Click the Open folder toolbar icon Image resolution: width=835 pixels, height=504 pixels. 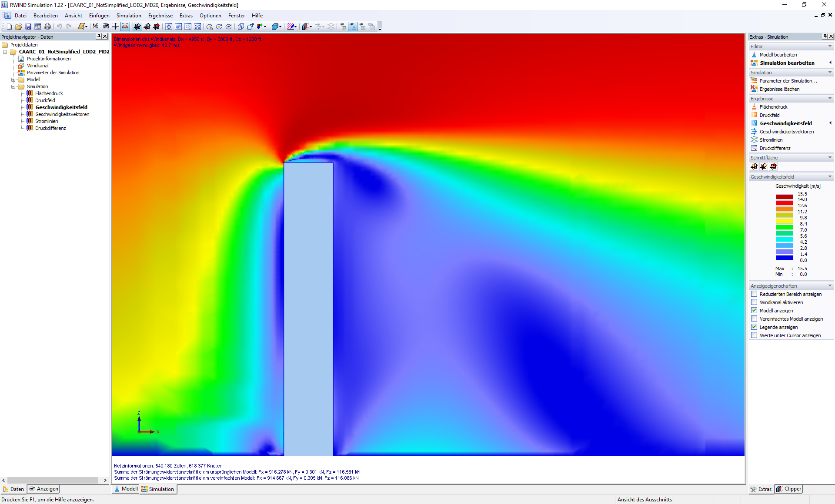[19, 27]
